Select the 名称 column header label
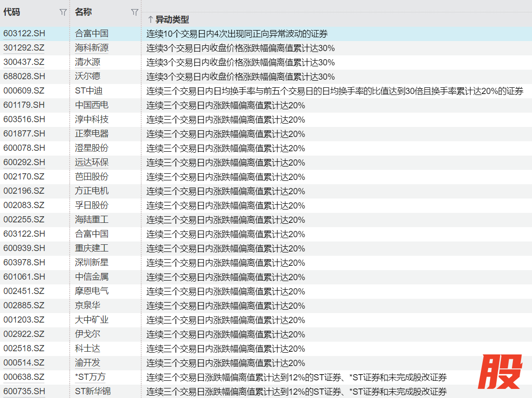 pyautogui.click(x=83, y=12)
